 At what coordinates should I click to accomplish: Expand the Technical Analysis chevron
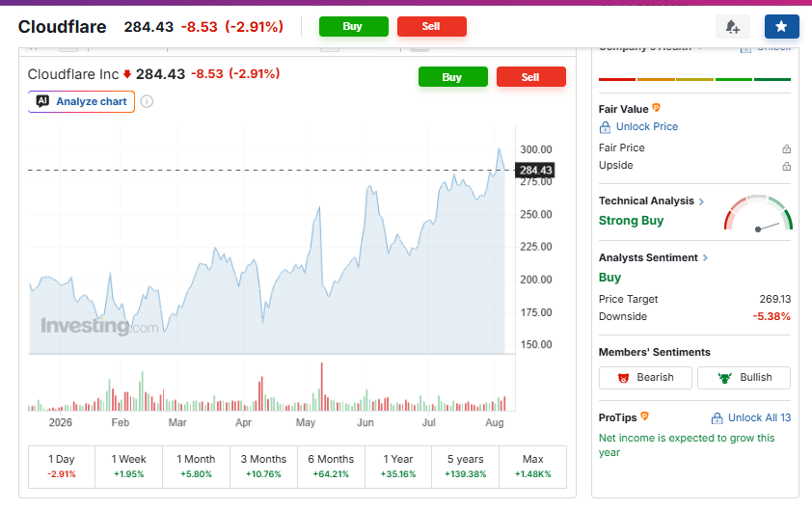click(x=702, y=201)
